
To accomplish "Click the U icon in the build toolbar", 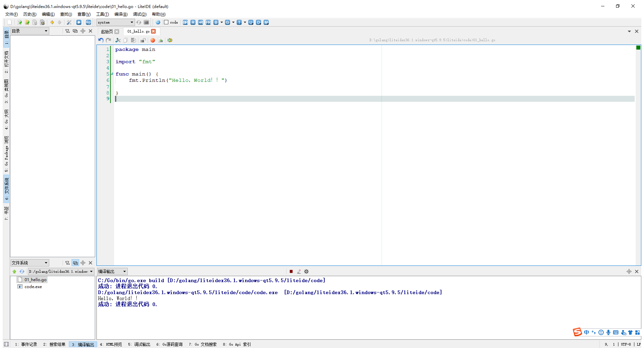I will (251, 22).
